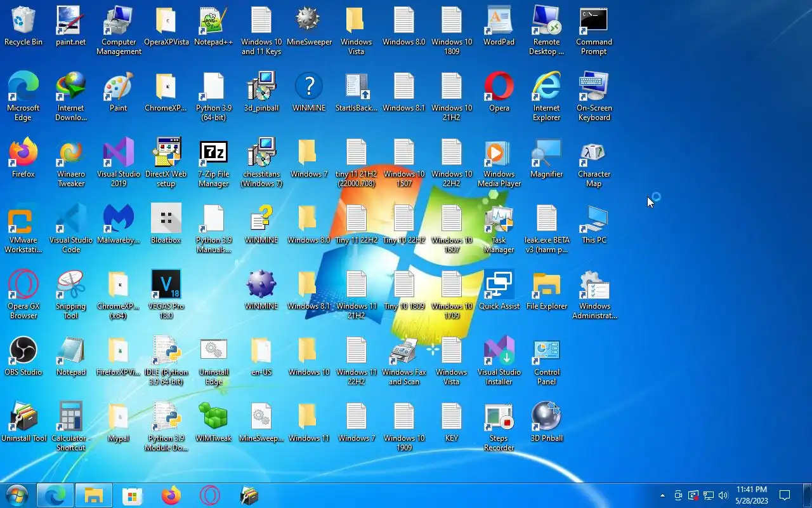The width and height of the screenshot is (812, 508).
Task: Click the taskbar File Explorer button
Action: 94,495
